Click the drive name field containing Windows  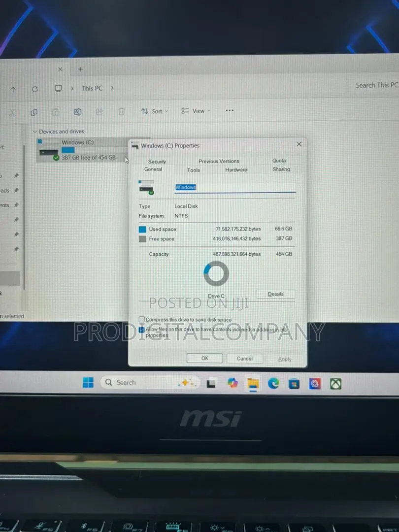(235, 187)
